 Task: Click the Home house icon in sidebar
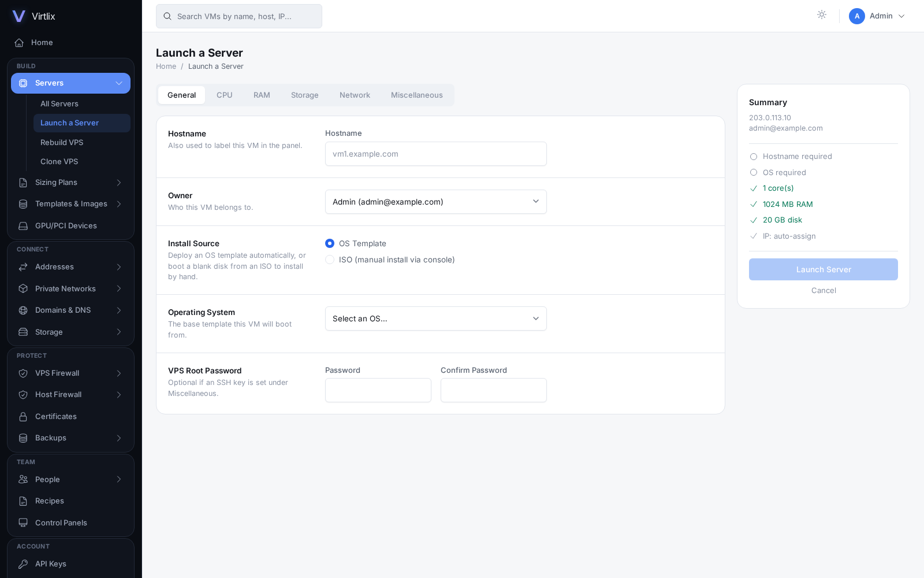(x=19, y=43)
